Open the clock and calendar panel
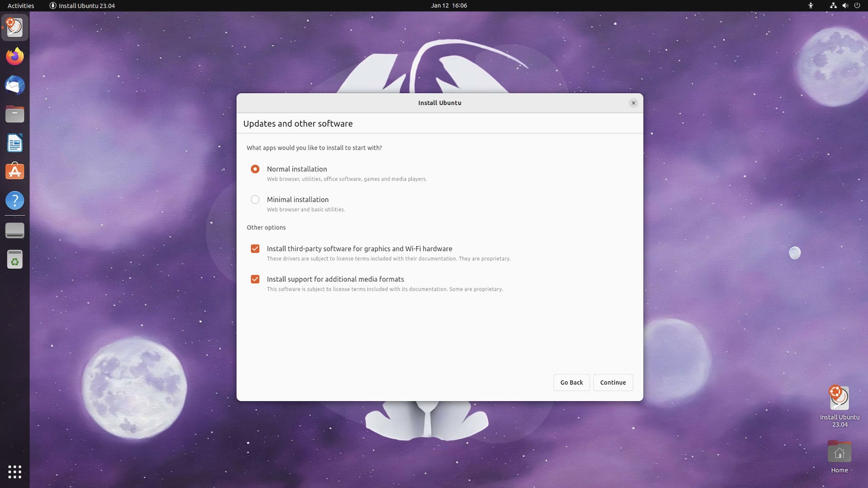Image resolution: width=868 pixels, height=488 pixels. (x=449, y=5)
